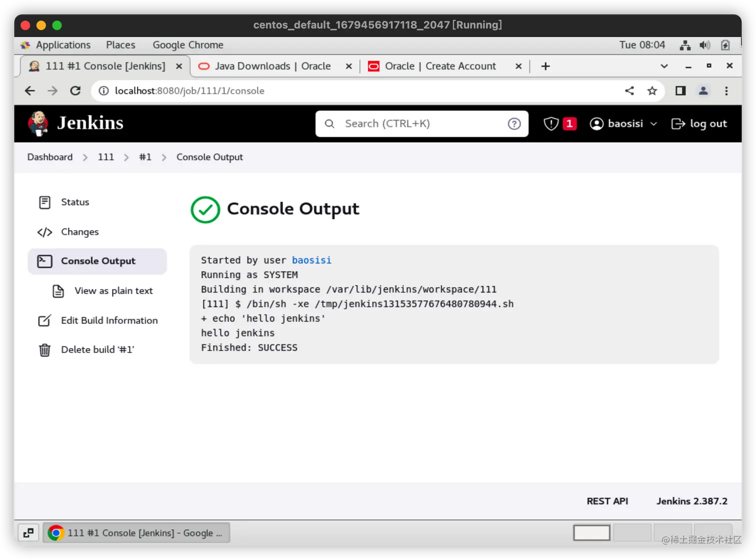
Task: Open the Status sidebar item
Action: coord(97,202)
